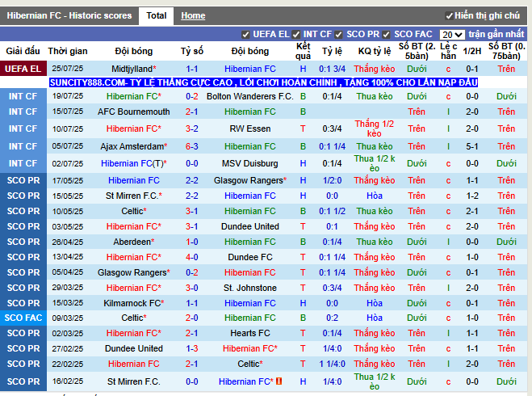Uncheck the SCO FAC filter checkbox
Screen dimensions: 532x396
point(386,35)
